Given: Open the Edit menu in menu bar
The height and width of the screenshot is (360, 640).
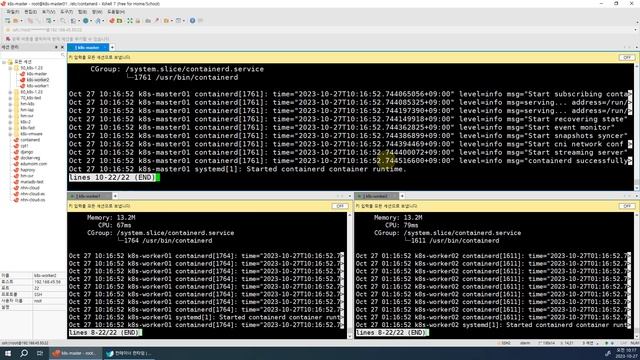Looking at the screenshot, I should tap(30, 12).
